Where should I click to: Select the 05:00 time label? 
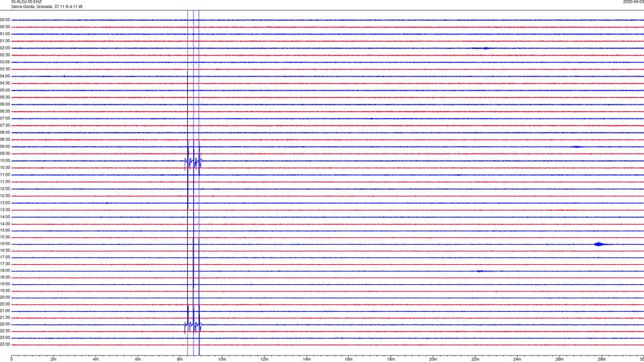click(5, 90)
